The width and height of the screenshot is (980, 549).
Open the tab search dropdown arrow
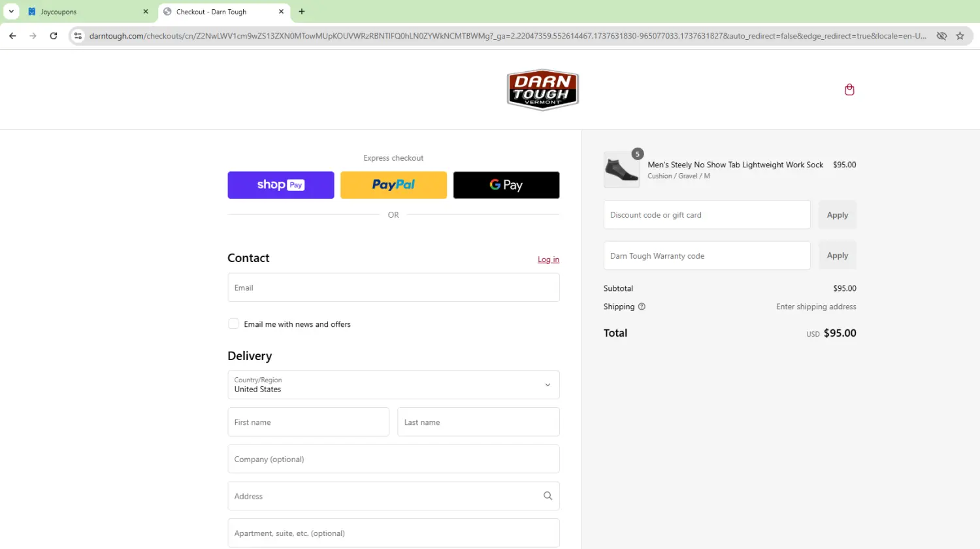pyautogui.click(x=11, y=12)
